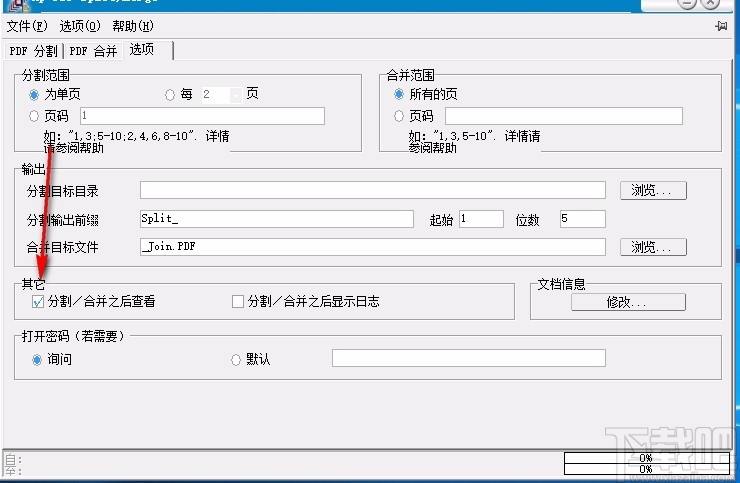740x483 pixels.
Task: Choose the 页码 radio in 分割范围
Action: (34, 116)
